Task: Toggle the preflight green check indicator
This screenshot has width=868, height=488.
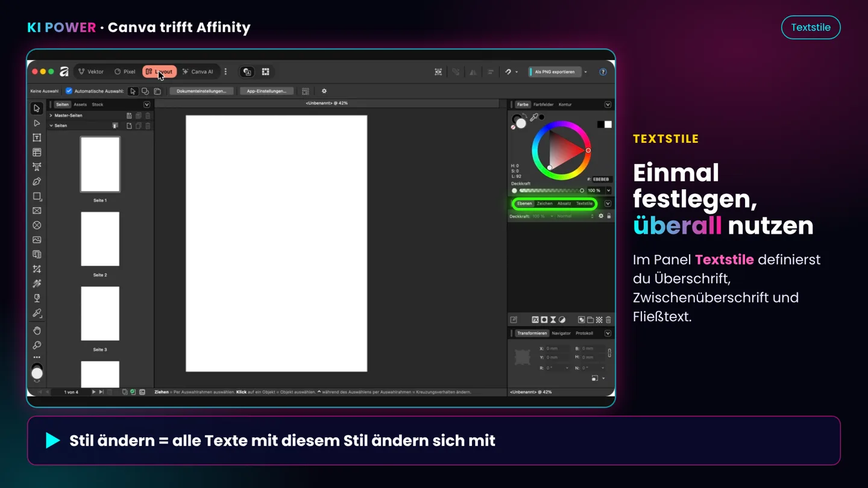Action: (133, 392)
